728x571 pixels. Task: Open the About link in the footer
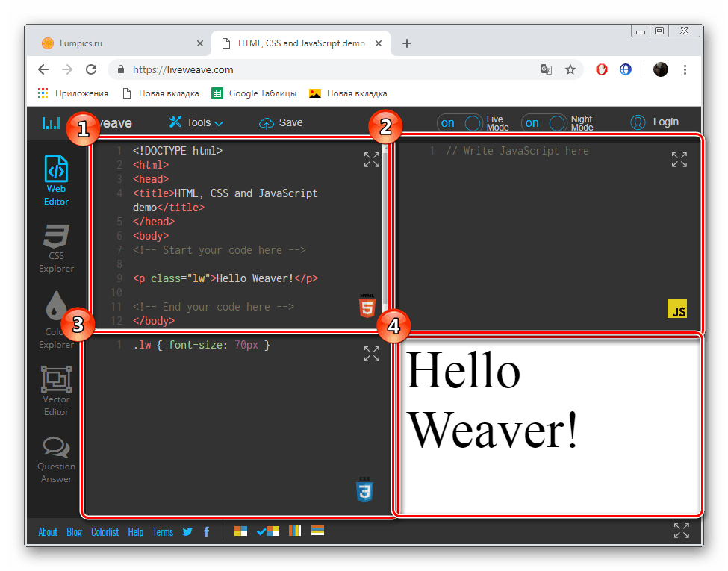(x=48, y=532)
